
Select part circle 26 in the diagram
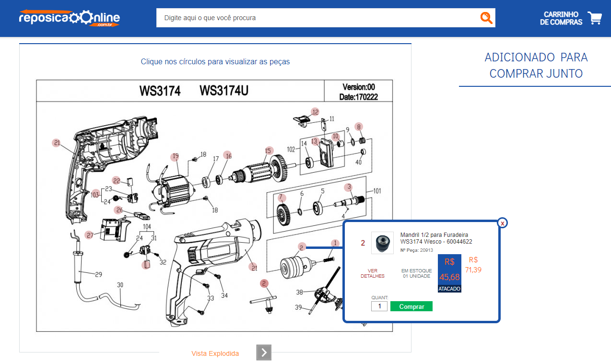119,210
